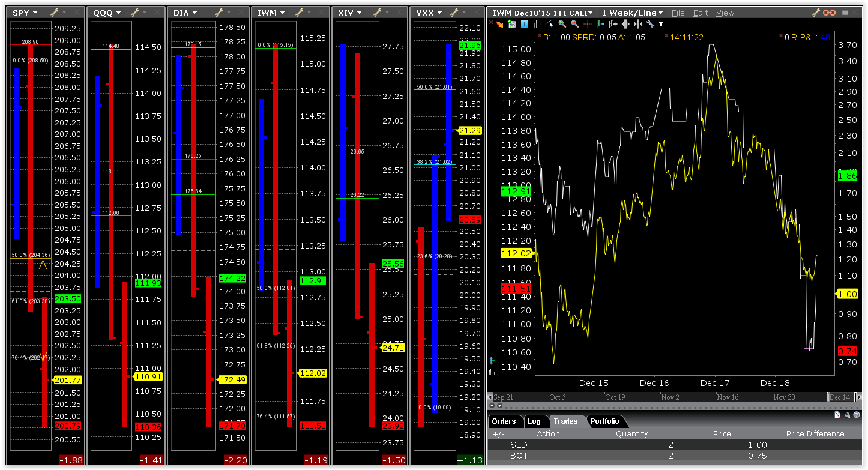Open the SPY chart wrench configuration
Screen dimensions: 868x470
tap(54, 13)
